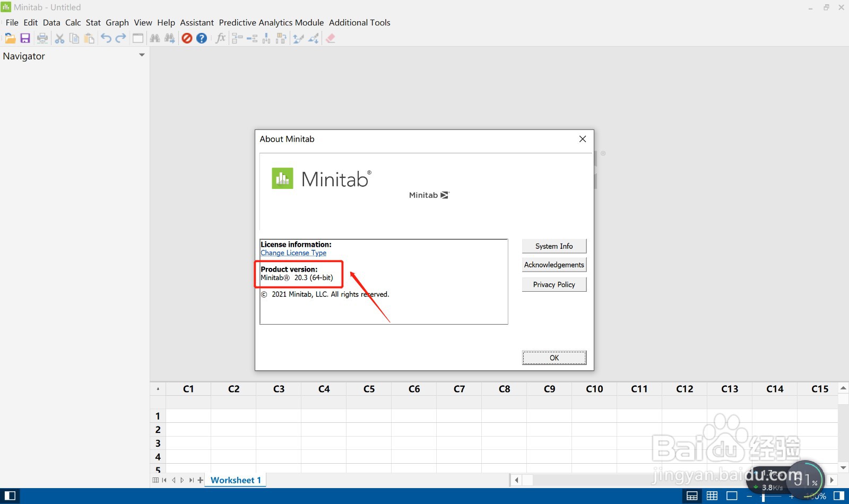Jump to the first worksheet tab
Viewport: 849px width, 504px height.
[164, 480]
